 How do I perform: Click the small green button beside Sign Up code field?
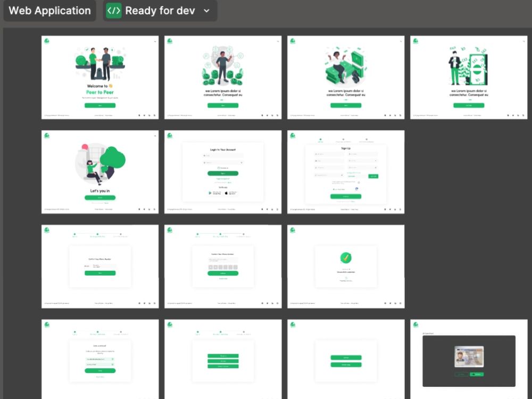[373, 176]
